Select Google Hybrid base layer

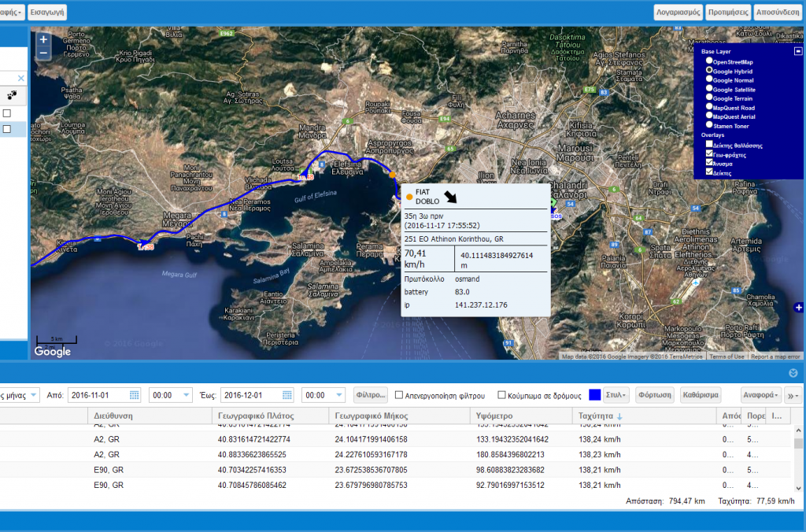[709, 70]
